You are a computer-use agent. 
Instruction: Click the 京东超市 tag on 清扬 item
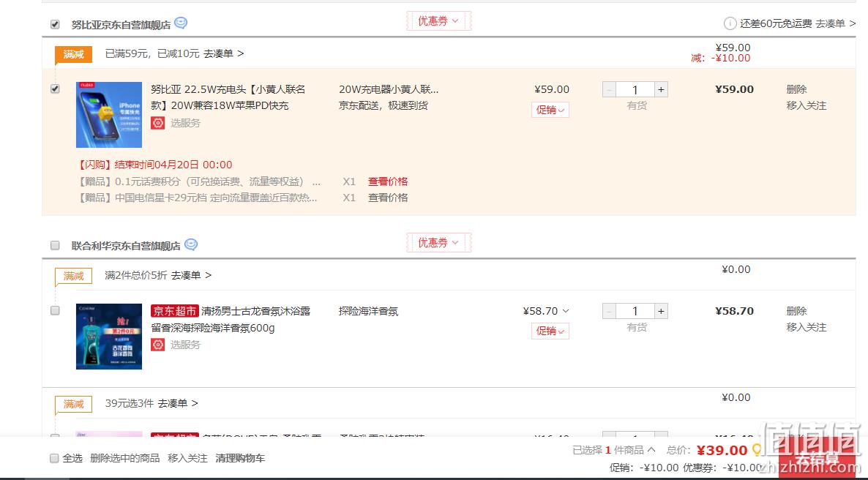174,311
